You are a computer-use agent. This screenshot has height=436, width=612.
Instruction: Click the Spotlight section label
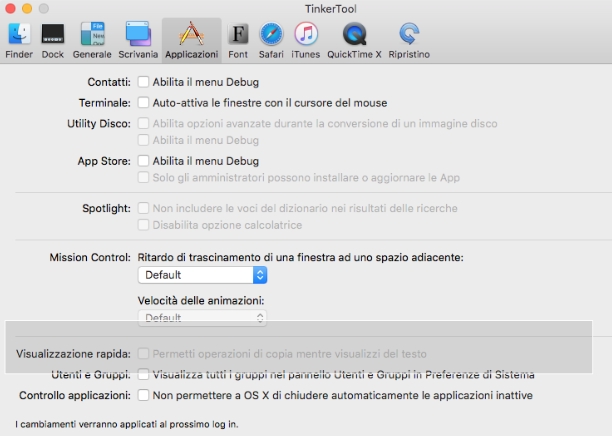click(106, 208)
